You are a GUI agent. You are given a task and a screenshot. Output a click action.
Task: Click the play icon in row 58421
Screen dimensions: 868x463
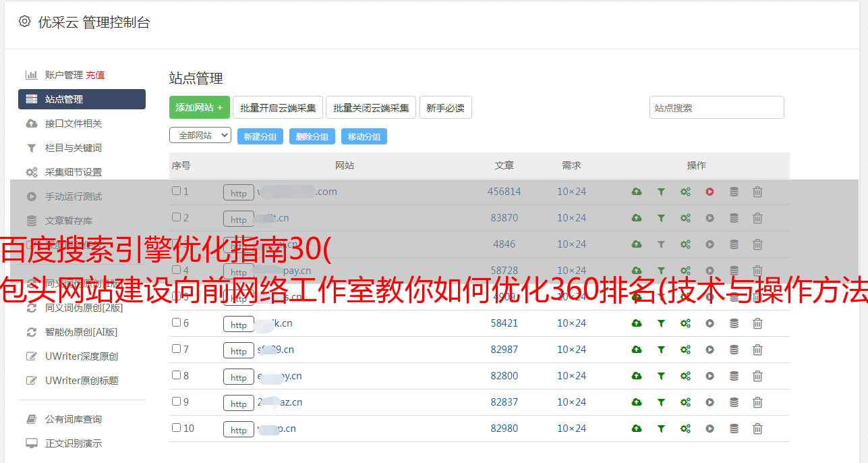[x=710, y=323]
